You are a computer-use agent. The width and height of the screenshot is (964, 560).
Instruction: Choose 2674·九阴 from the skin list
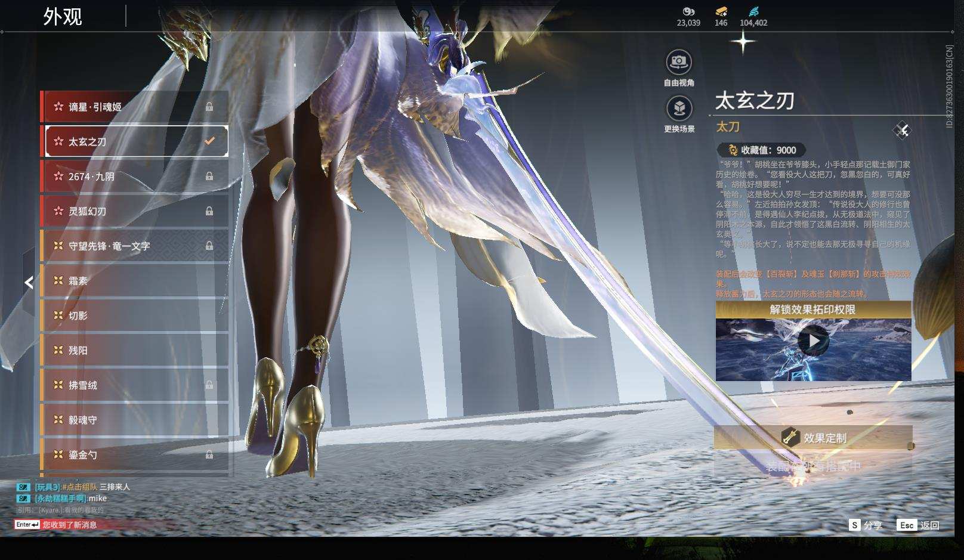coord(134,177)
